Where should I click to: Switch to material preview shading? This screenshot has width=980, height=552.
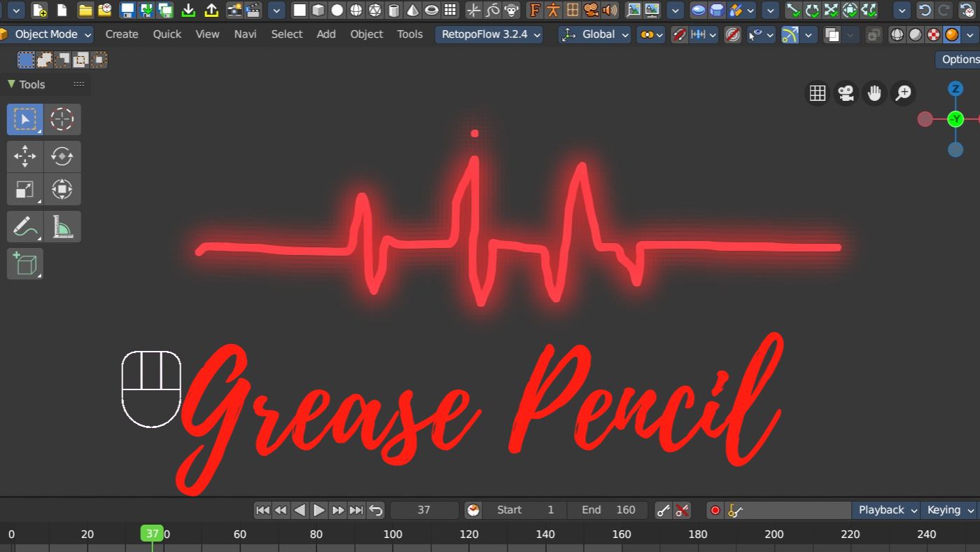pyautogui.click(x=934, y=34)
